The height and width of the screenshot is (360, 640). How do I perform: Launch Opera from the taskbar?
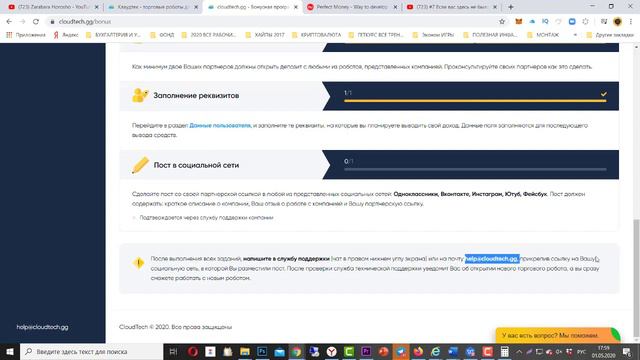[193, 351]
